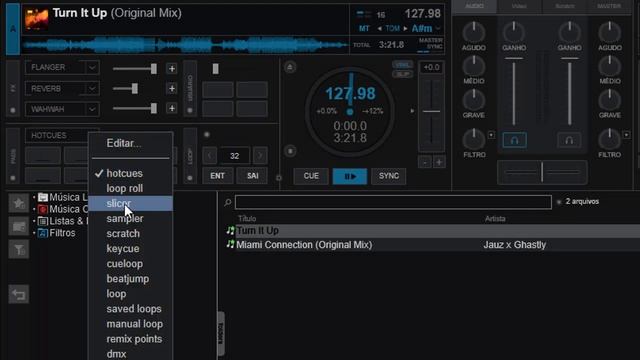Screen dimensions: 640x360
Task: Click the search input field
Action: 393,202
